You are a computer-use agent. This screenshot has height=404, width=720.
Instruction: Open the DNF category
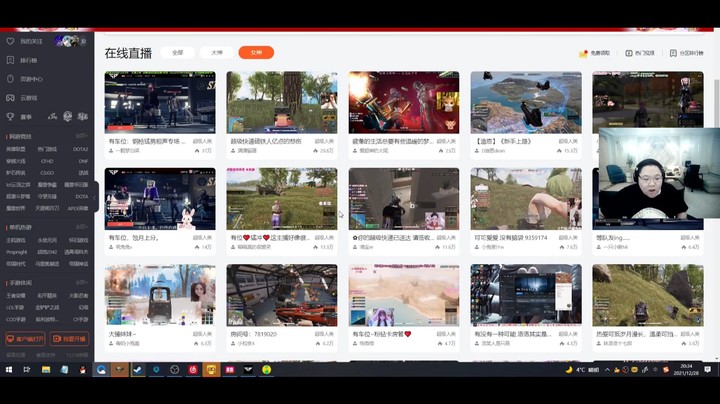(83, 161)
